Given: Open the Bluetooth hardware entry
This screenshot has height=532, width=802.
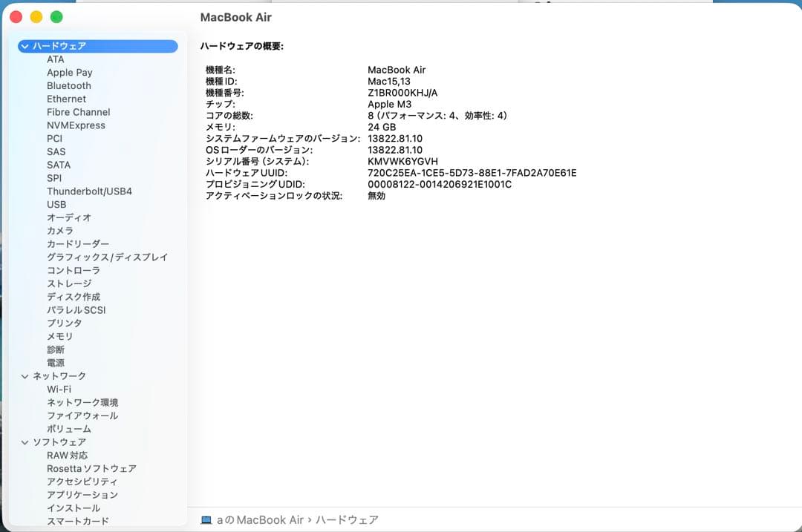Looking at the screenshot, I should [x=69, y=86].
